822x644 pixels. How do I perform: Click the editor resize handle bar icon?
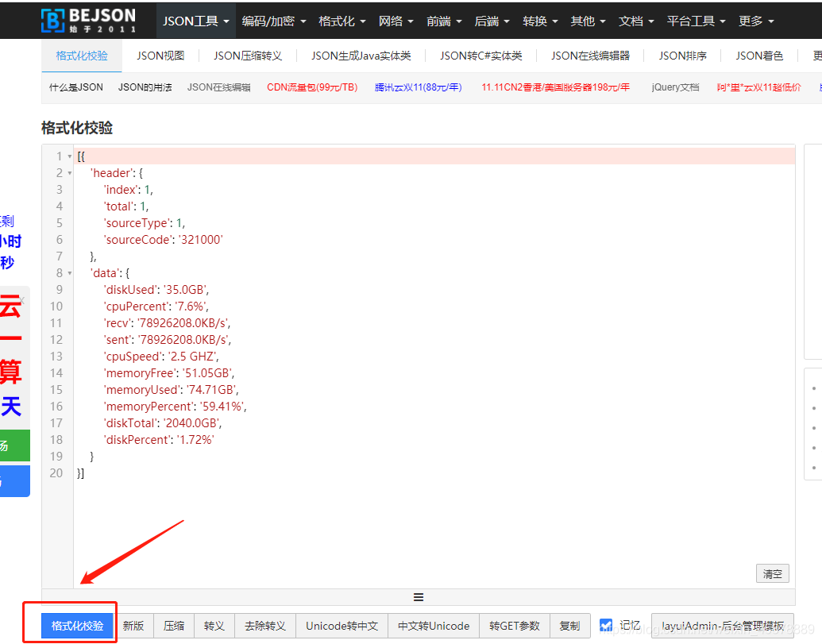pyautogui.click(x=419, y=597)
